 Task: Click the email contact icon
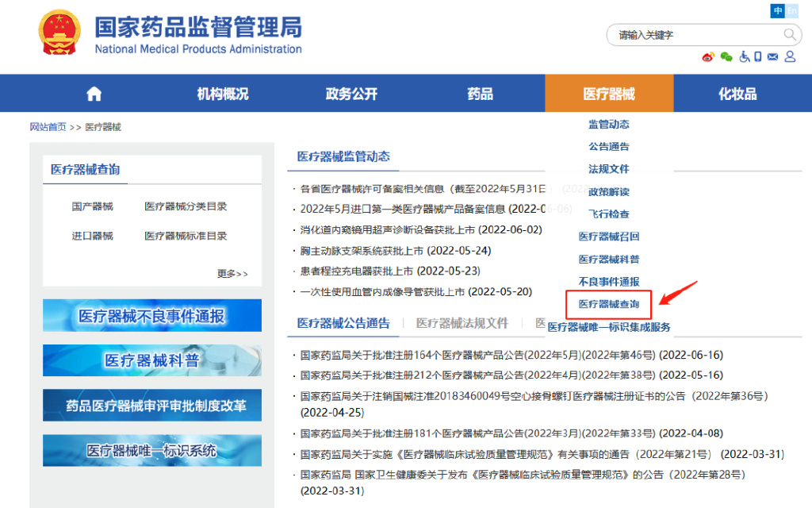(772, 57)
